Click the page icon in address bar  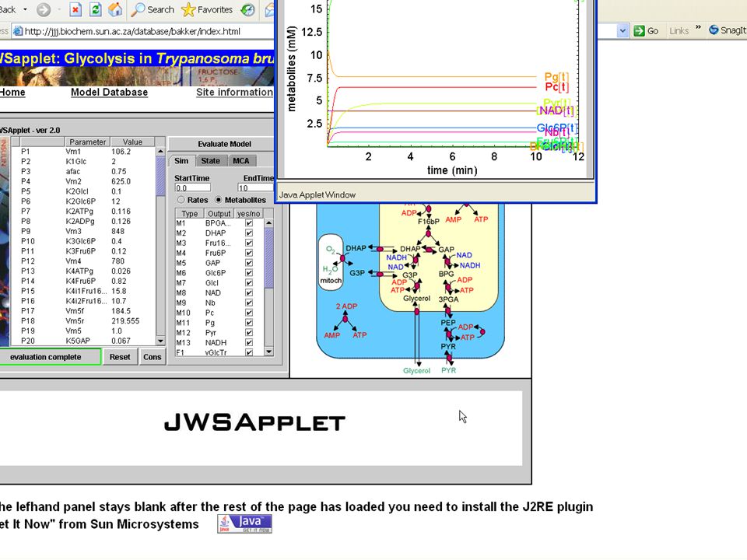coord(18,31)
